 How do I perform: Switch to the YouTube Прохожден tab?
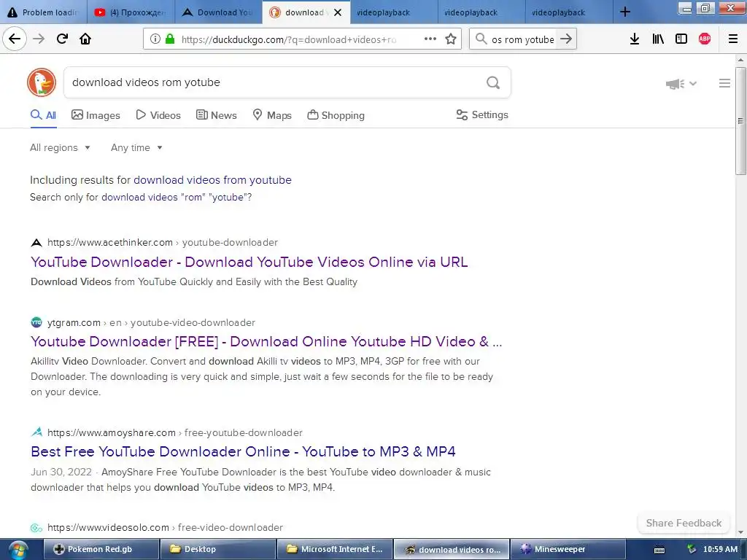tap(131, 12)
